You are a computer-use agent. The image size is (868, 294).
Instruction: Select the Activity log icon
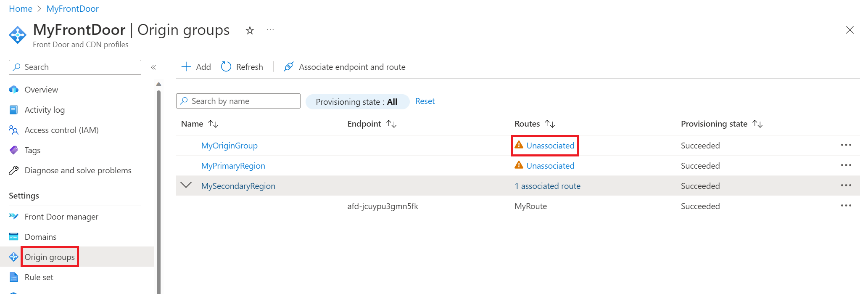(x=13, y=109)
